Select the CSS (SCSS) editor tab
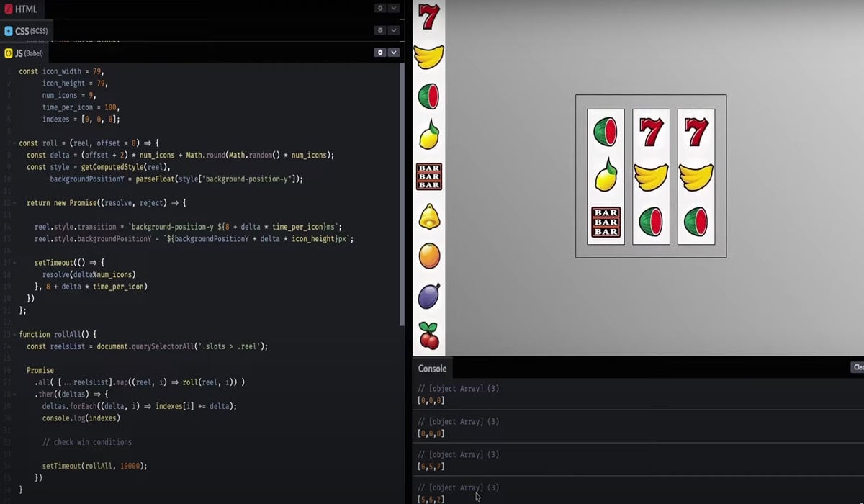 [27, 31]
